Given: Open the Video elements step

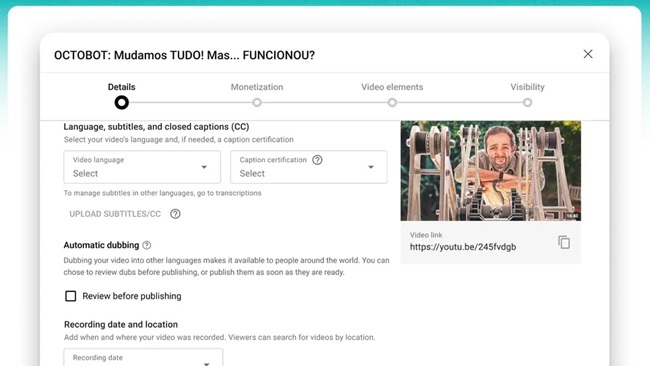Looking at the screenshot, I should click(392, 87).
